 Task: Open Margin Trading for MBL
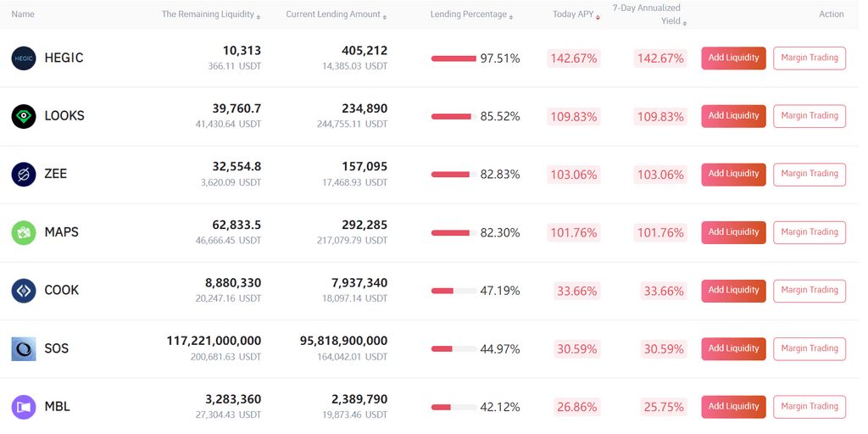click(x=810, y=407)
